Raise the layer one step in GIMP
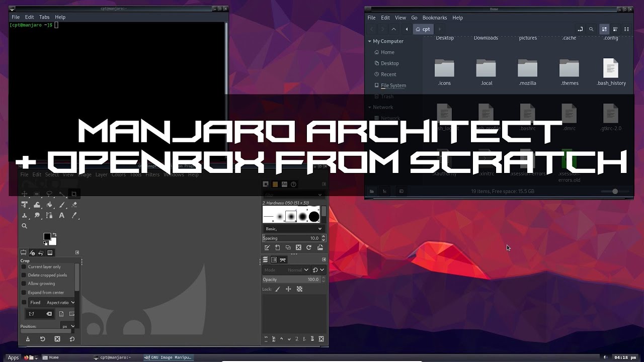Image resolution: width=644 pixels, height=362 pixels. point(281,339)
